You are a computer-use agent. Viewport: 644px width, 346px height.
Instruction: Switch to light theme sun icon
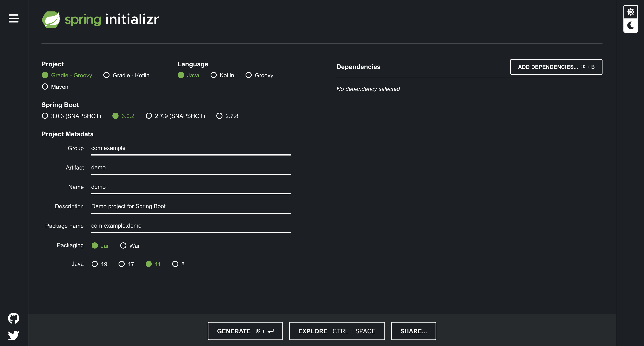click(x=631, y=12)
